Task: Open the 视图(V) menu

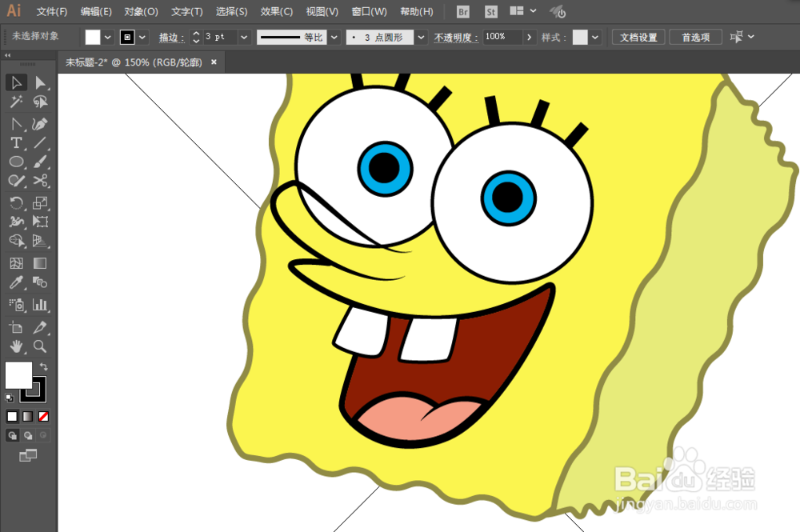Action: (x=322, y=12)
